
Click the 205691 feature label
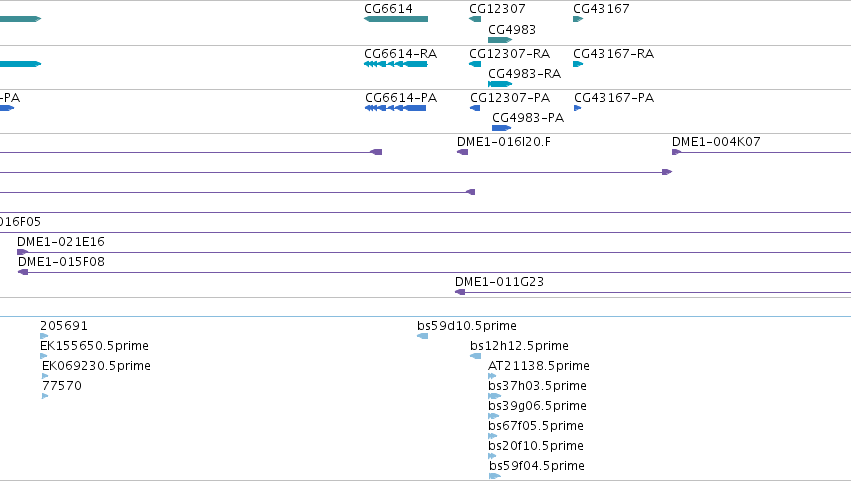pos(63,326)
